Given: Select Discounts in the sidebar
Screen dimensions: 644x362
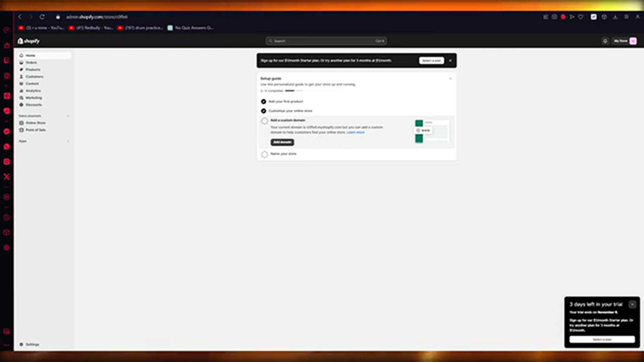Looking at the screenshot, I should (x=34, y=105).
